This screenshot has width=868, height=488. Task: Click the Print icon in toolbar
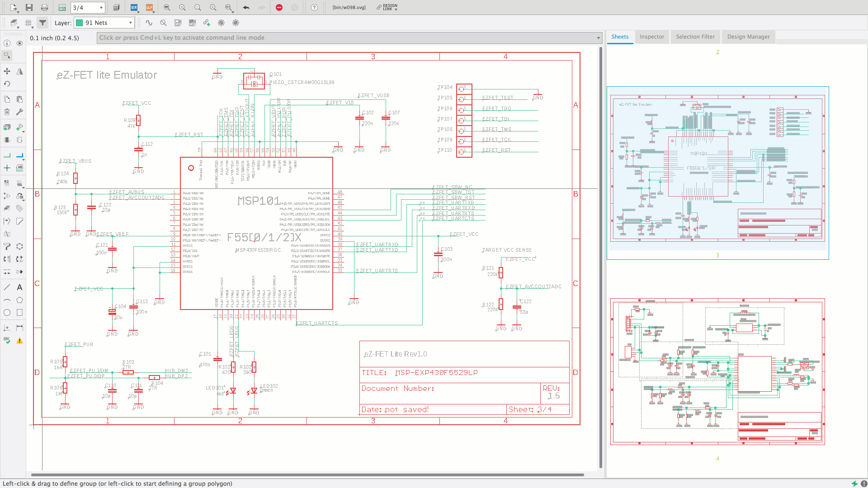click(x=44, y=7)
